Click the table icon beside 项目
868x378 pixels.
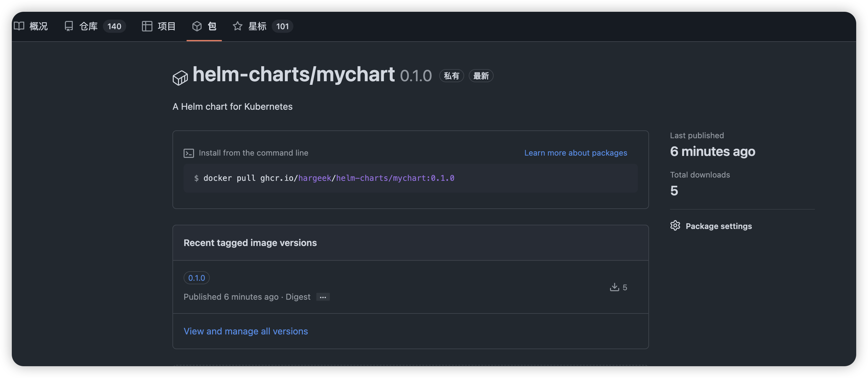point(147,26)
